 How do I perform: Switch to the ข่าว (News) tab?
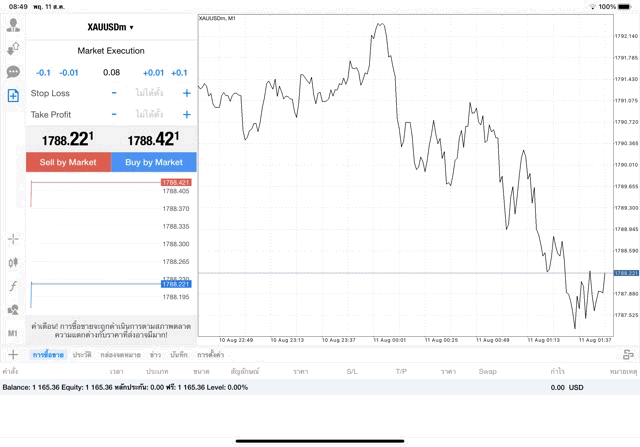[155, 355]
